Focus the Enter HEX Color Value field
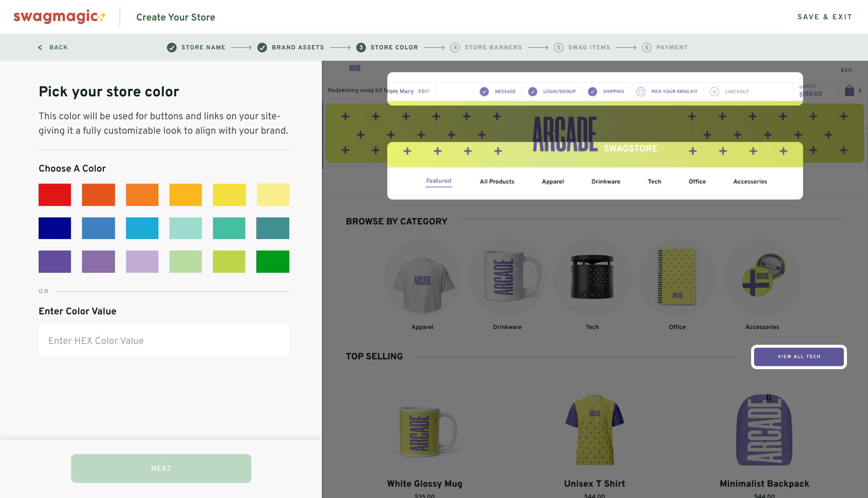The image size is (868, 498). coord(164,340)
